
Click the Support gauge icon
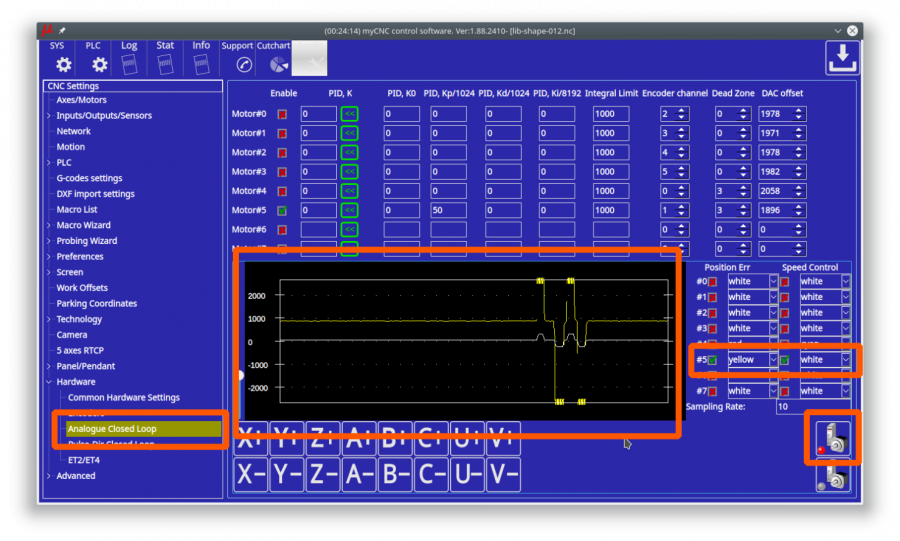coord(244,64)
